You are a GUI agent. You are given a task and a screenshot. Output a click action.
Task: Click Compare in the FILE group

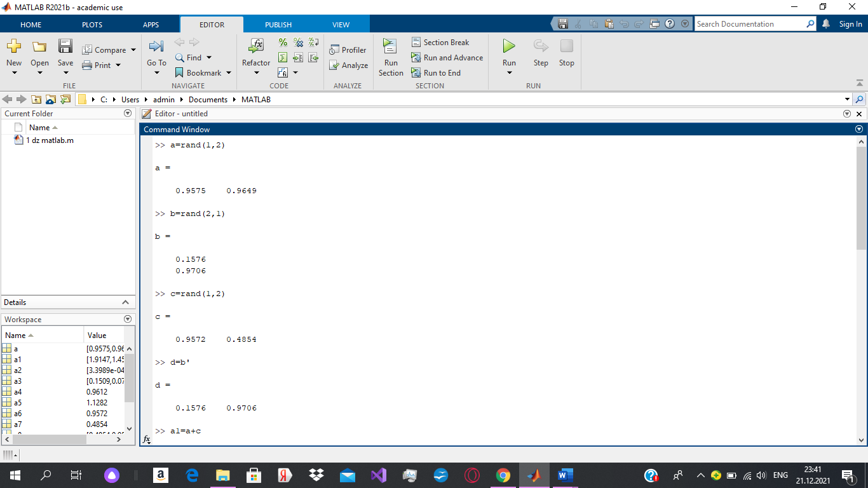(104, 50)
